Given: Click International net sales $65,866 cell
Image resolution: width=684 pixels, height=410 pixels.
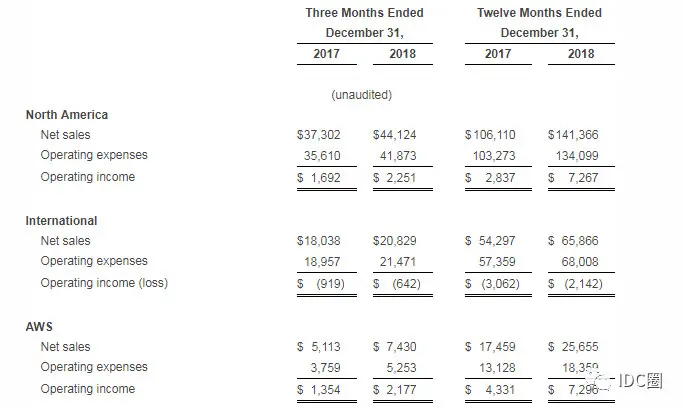Looking at the screenshot, I should tap(573, 241).
